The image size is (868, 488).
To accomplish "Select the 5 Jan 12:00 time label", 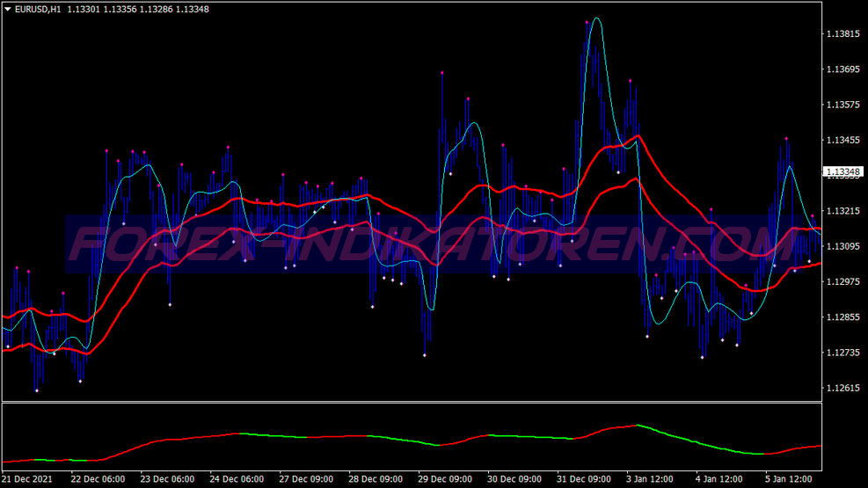I will pyautogui.click(x=788, y=478).
